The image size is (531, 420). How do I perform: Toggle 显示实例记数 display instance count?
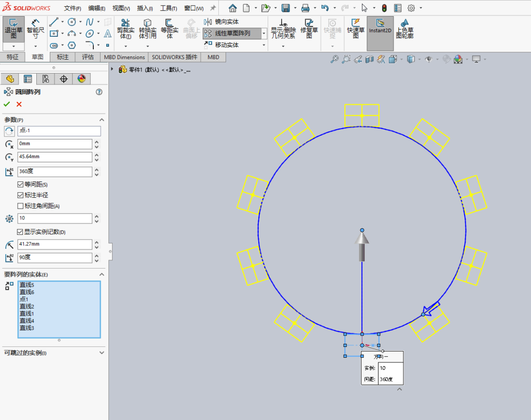point(20,232)
